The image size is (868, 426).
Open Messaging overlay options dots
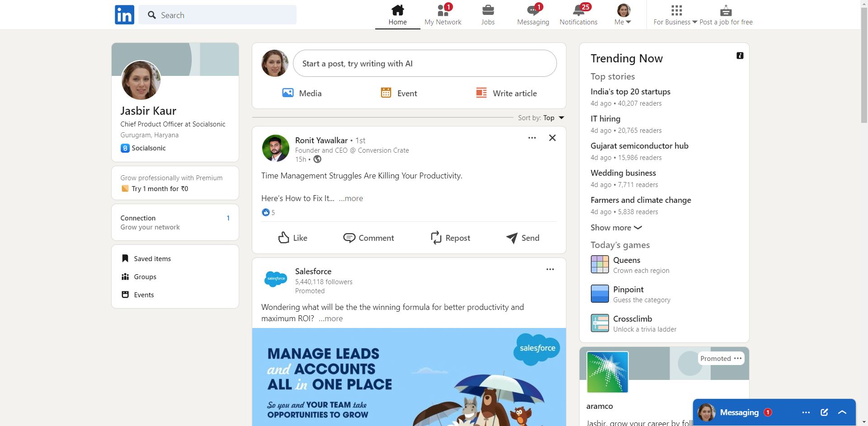(x=806, y=412)
